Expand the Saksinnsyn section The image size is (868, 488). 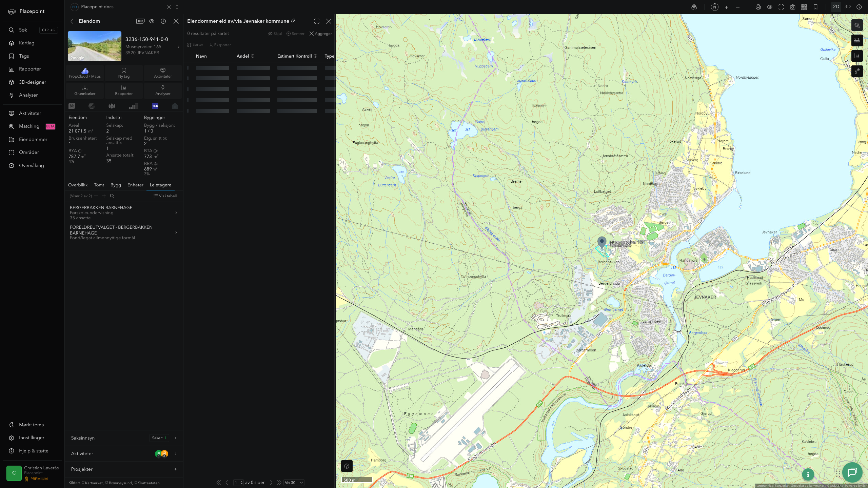(x=124, y=438)
